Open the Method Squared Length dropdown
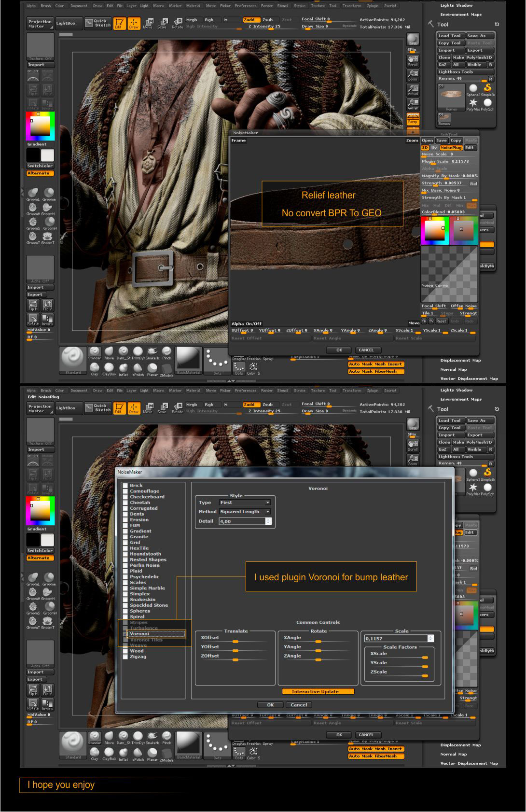This screenshot has width=526, height=812. tap(245, 512)
